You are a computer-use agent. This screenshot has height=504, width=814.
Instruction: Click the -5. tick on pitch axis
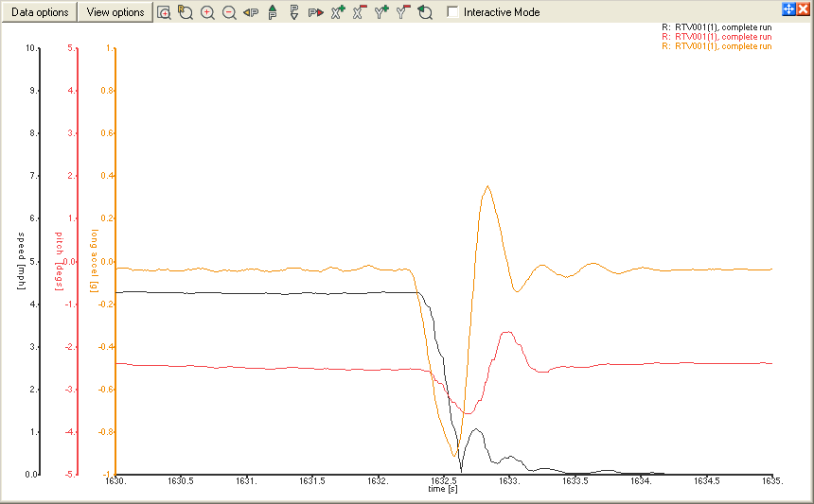pos(71,474)
